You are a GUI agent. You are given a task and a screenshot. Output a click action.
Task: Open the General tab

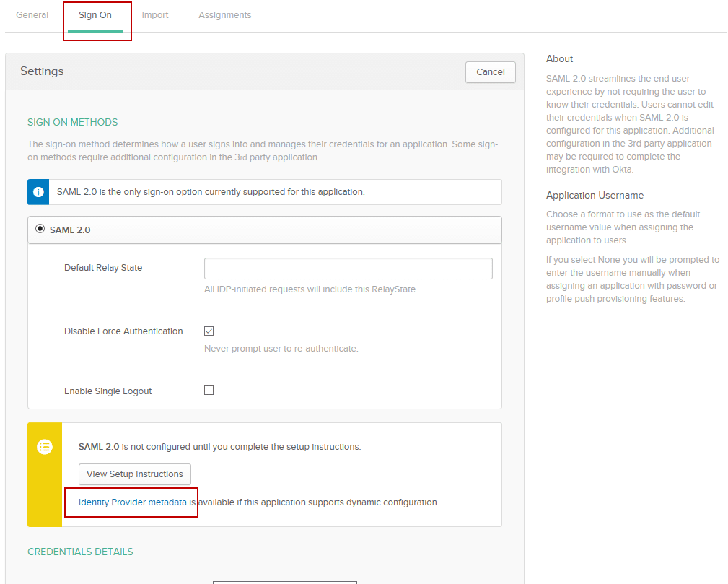point(32,15)
